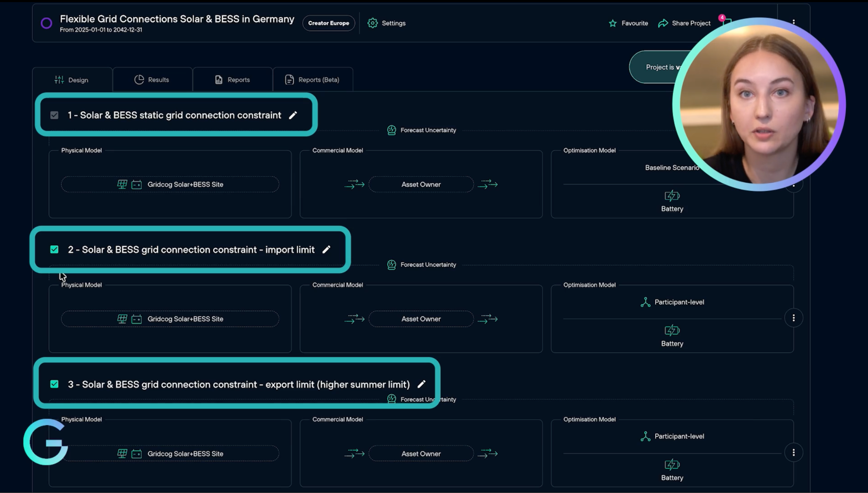Open scenario 2 three-dot options menu
Screen dimensions: 868x493
tap(793, 318)
